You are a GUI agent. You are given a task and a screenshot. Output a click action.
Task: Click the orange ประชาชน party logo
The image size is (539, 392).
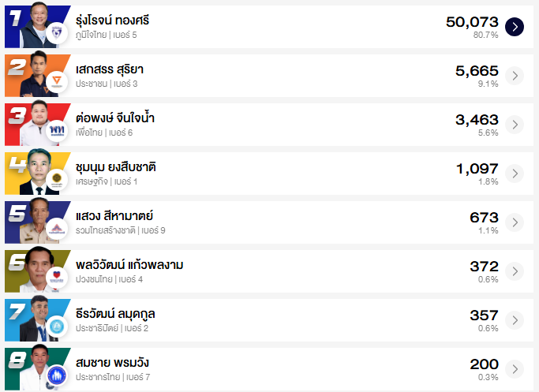[x=56, y=82]
